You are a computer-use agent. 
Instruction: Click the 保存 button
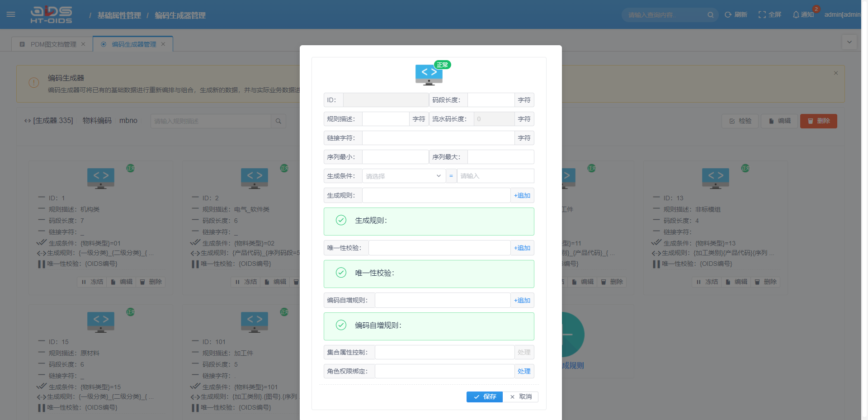click(x=484, y=397)
